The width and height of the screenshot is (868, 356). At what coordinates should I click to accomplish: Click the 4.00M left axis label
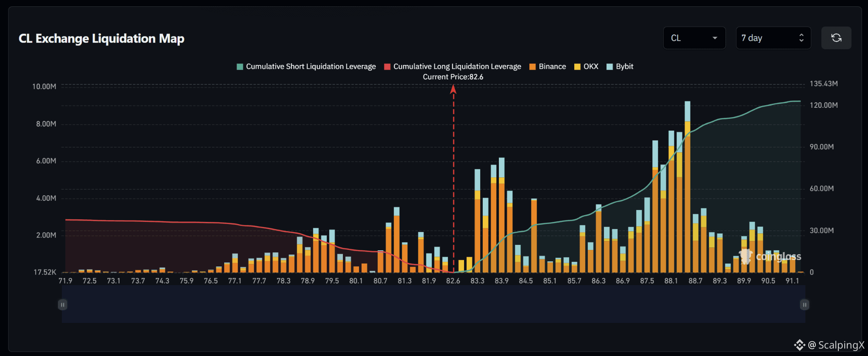(x=46, y=198)
